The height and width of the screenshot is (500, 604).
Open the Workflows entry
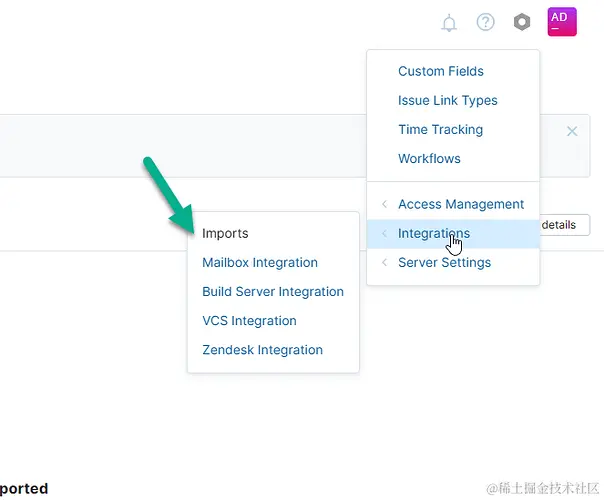click(x=429, y=159)
